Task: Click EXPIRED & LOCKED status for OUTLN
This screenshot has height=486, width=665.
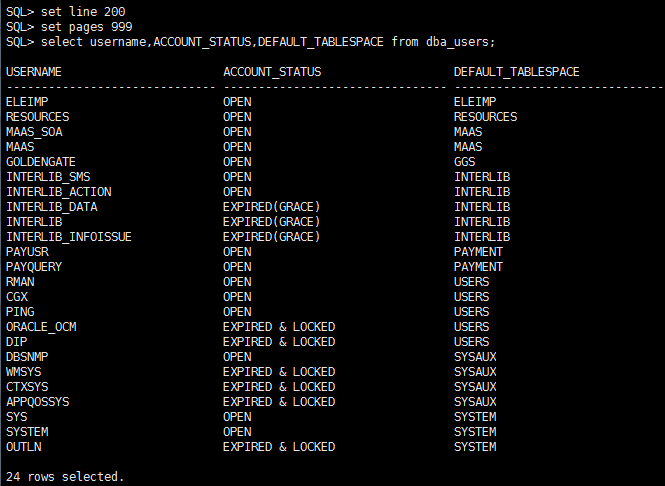Action: point(279,447)
